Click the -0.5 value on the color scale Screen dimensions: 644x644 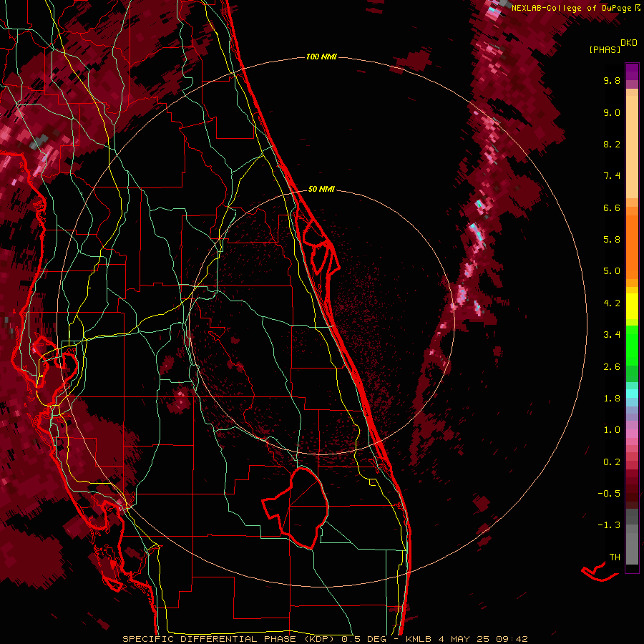pos(609,494)
